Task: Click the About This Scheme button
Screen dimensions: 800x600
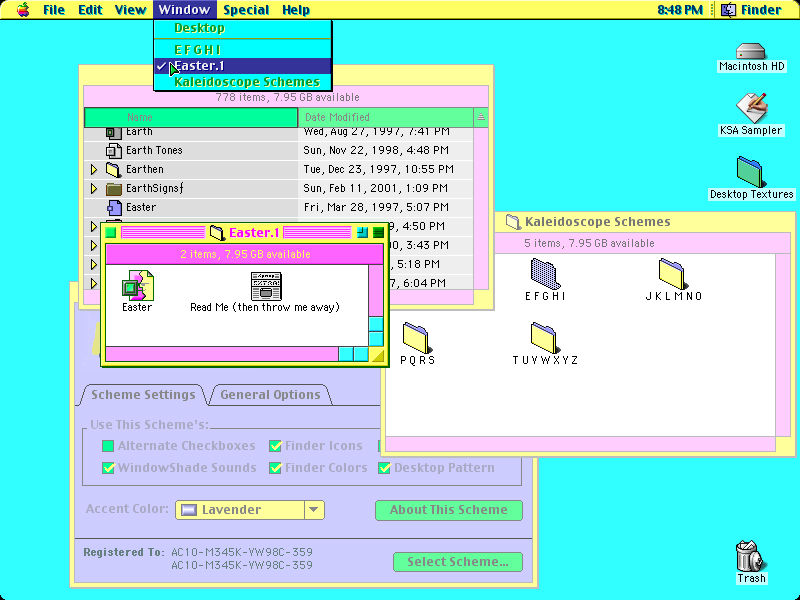Action: click(x=449, y=510)
